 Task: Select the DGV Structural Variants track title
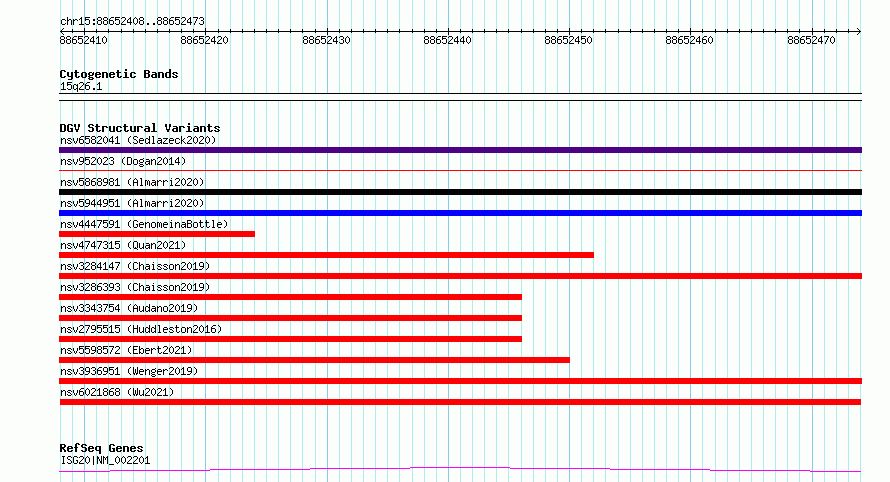140,128
